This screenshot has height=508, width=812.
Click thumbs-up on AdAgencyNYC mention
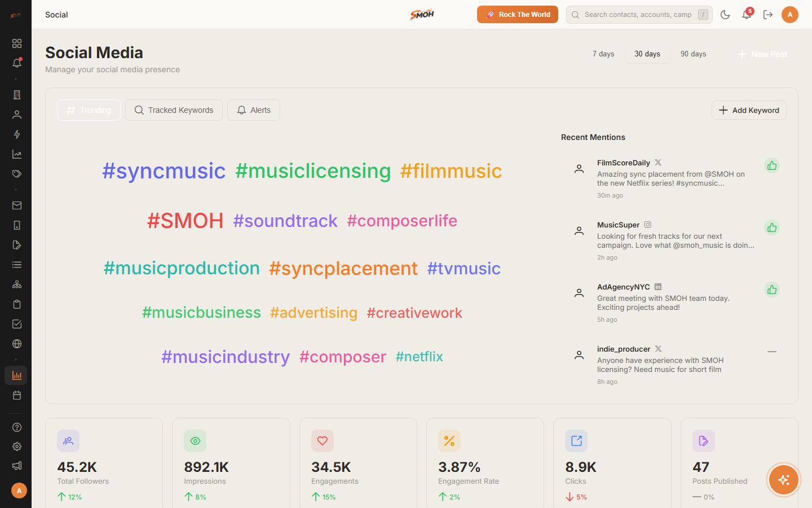point(772,290)
